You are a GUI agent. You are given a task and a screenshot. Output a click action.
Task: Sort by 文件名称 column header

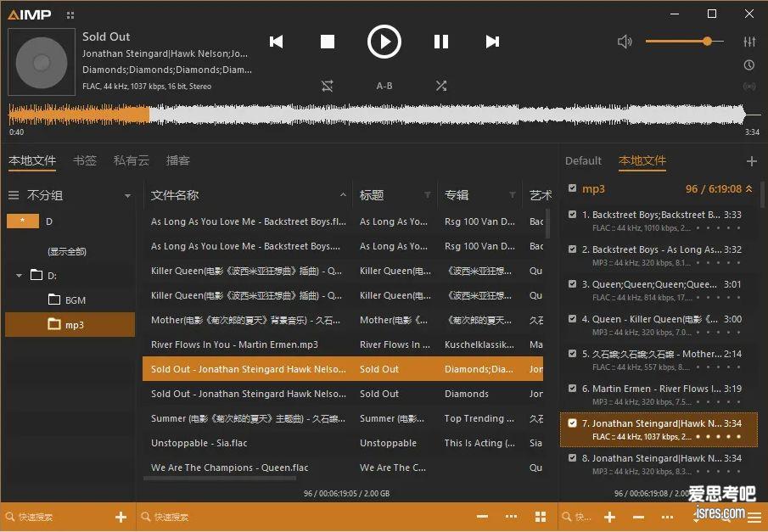175,195
